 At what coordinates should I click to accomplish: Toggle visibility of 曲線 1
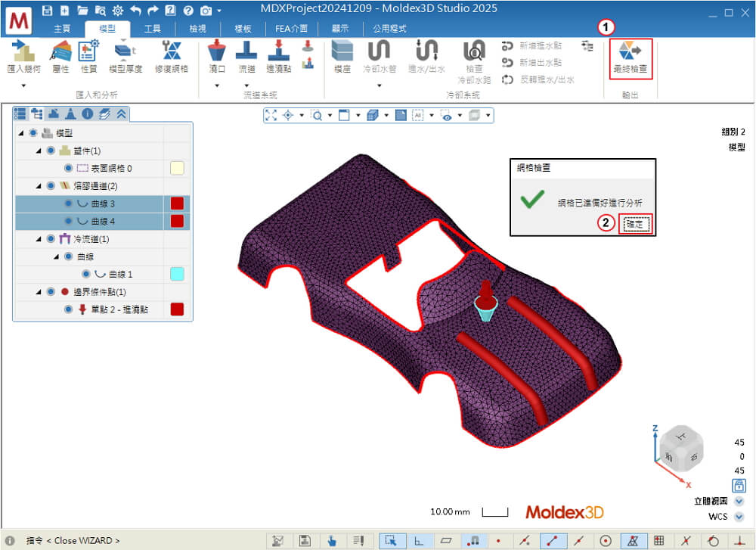coord(86,274)
